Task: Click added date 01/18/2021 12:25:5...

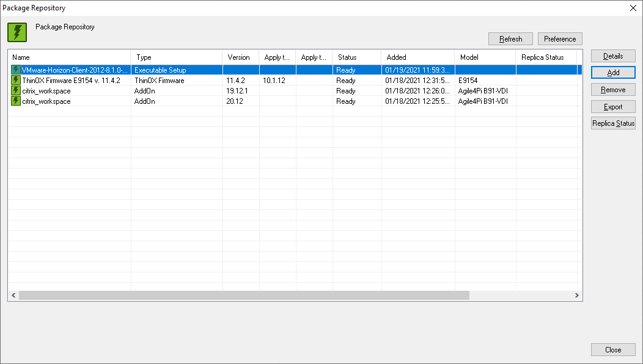Action: click(x=417, y=101)
